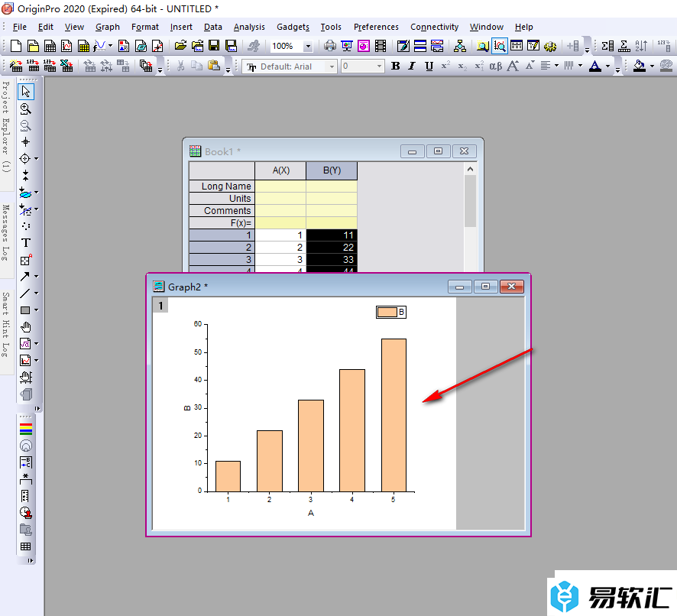This screenshot has width=677, height=616.
Task: Create a new project file
Action: coord(15,46)
